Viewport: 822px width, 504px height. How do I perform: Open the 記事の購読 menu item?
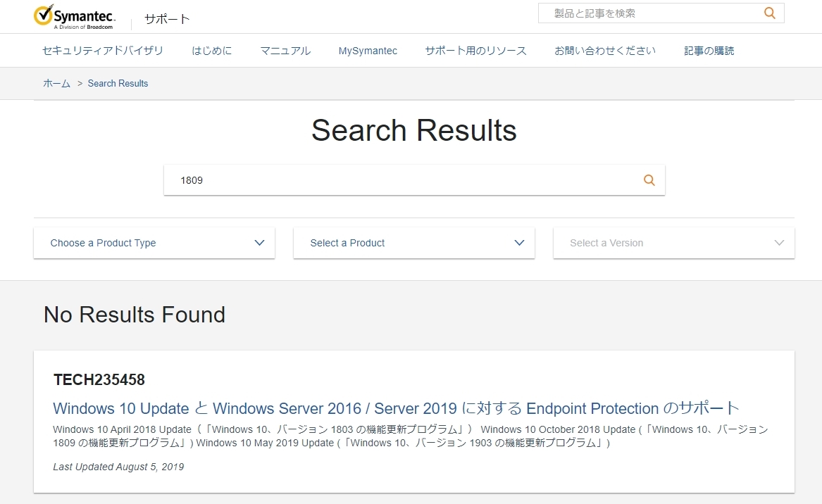[709, 51]
